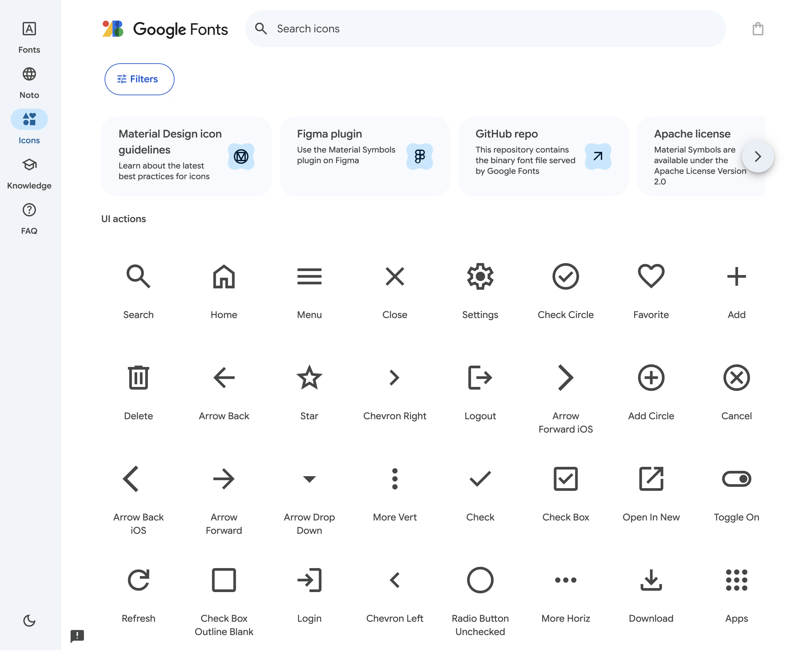Open the shopping bag selection icon
This screenshot has height=650, width=812.
(x=758, y=29)
